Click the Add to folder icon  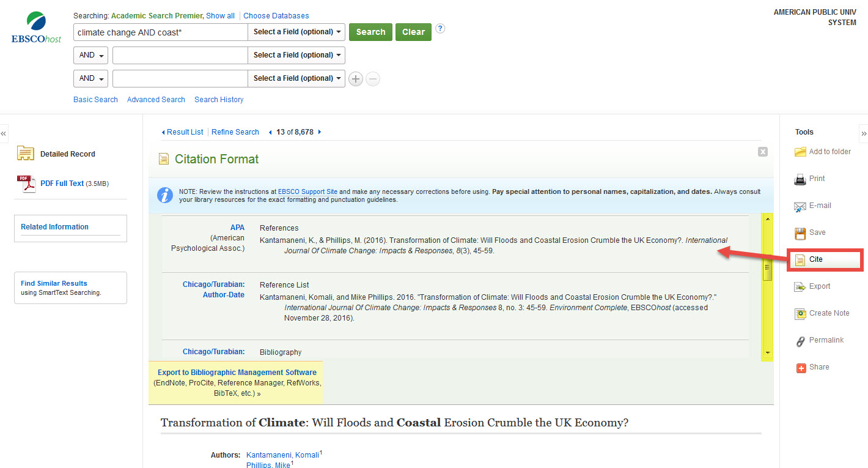800,152
